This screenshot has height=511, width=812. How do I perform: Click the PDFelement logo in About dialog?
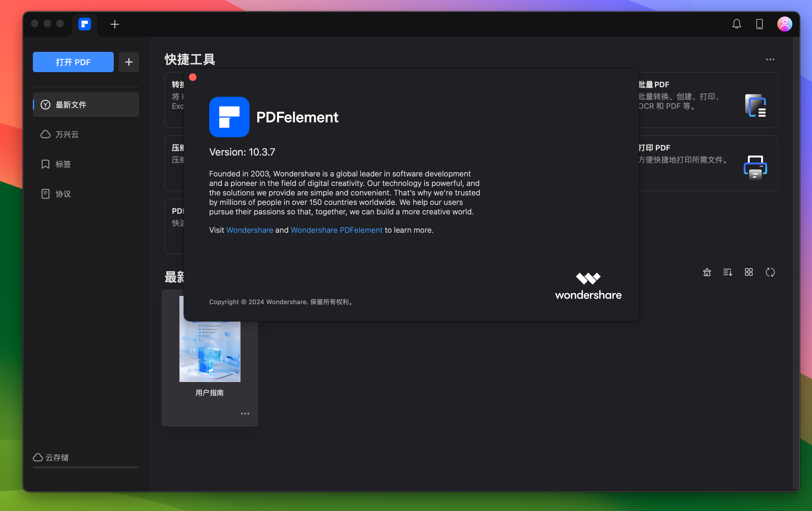(229, 117)
